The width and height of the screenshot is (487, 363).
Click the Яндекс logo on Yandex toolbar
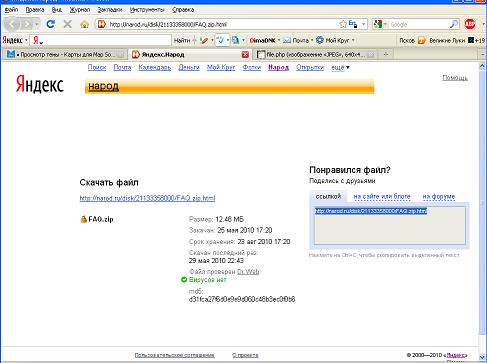coord(12,40)
